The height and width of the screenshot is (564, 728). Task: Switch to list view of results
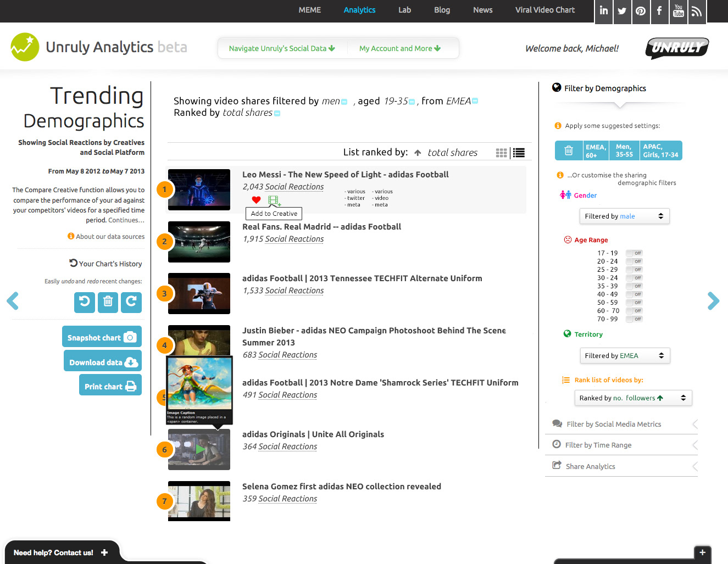[x=519, y=153]
